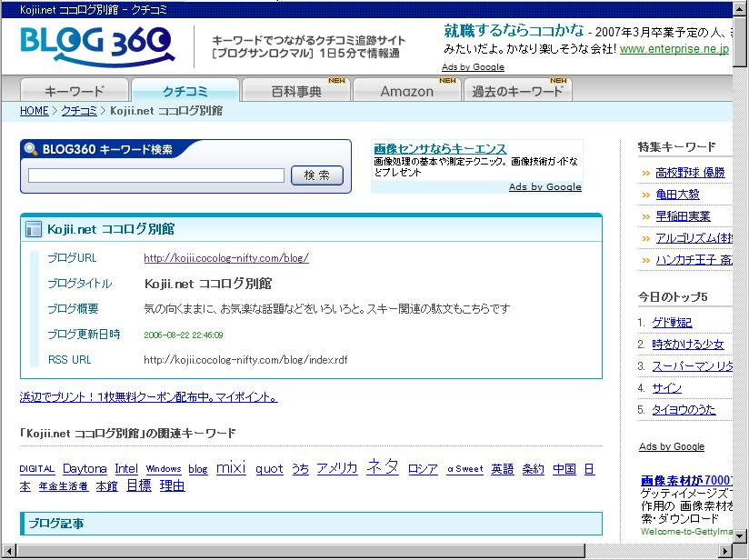Click the ネタ keyword tag
The height and width of the screenshot is (560, 749).
(x=382, y=466)
